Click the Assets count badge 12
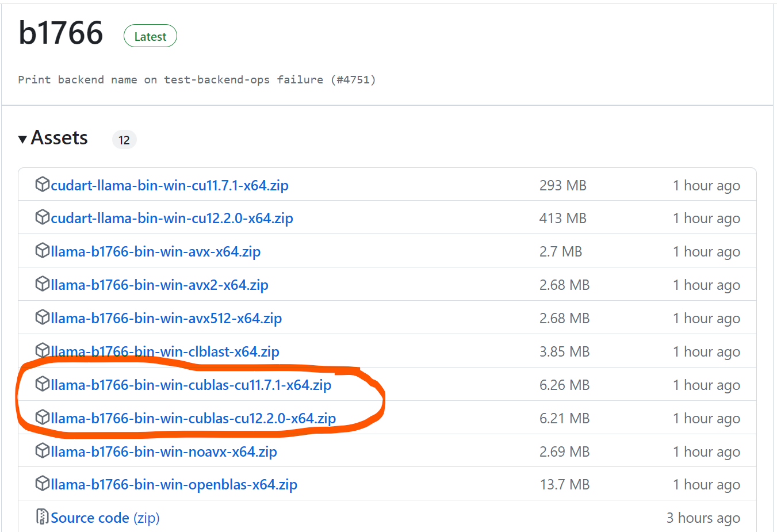 pos(124,140)
